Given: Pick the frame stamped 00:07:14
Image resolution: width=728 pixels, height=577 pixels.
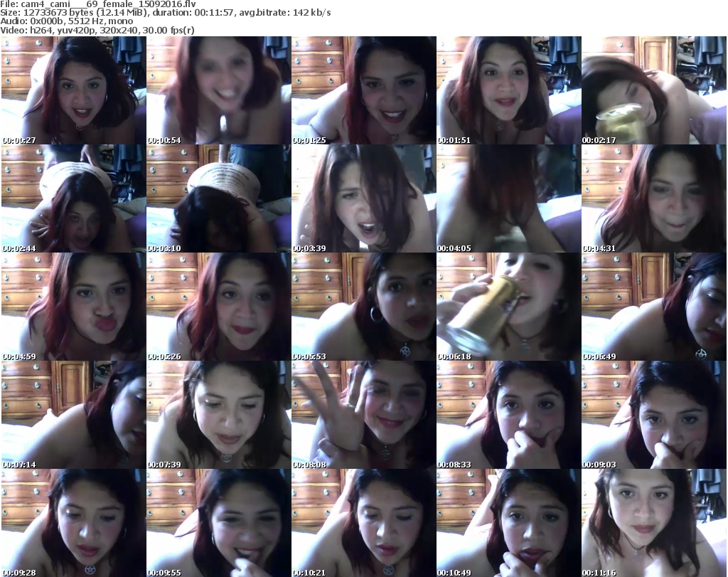Looking at the screenshot, I should tap(74, 415).
